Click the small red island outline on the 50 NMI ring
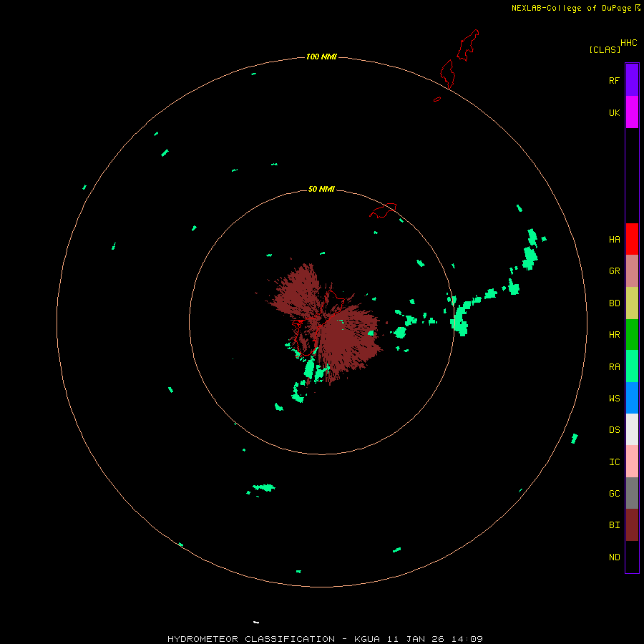644x644 pixels. [383, 210]
